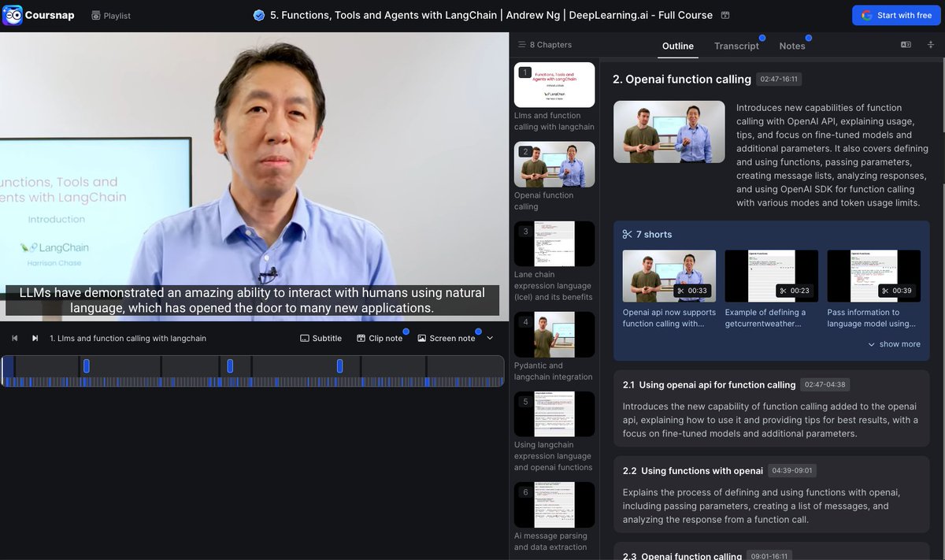Jump to 02:47-04:38 timestamp
This screenshot has width=945, height=560.
click(x=825, y=384)
